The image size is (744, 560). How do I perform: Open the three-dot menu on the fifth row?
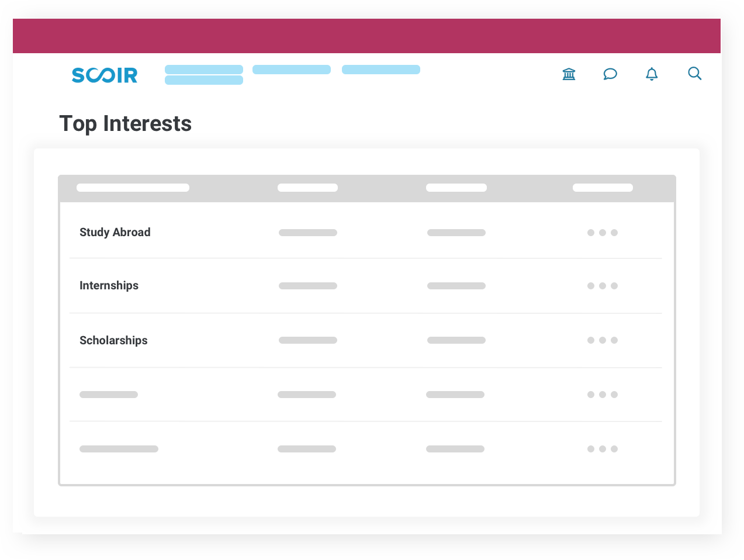(602, 448)
